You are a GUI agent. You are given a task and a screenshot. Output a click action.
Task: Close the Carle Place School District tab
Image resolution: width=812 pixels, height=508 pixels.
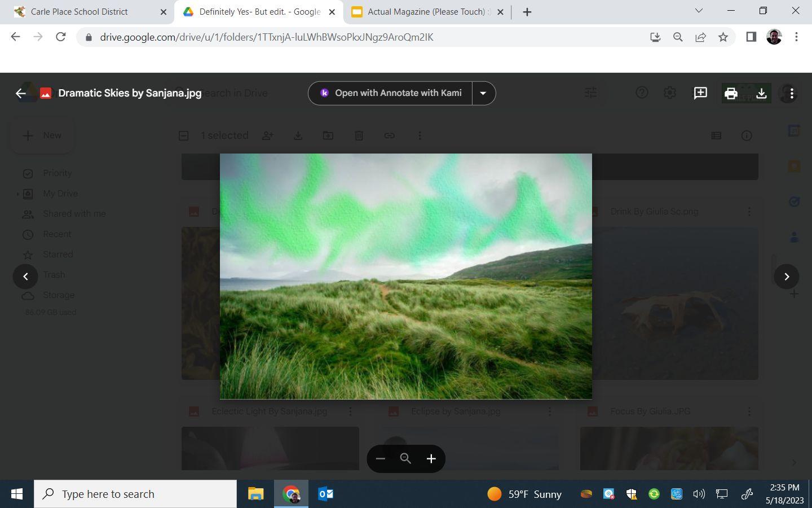(164, 12)
